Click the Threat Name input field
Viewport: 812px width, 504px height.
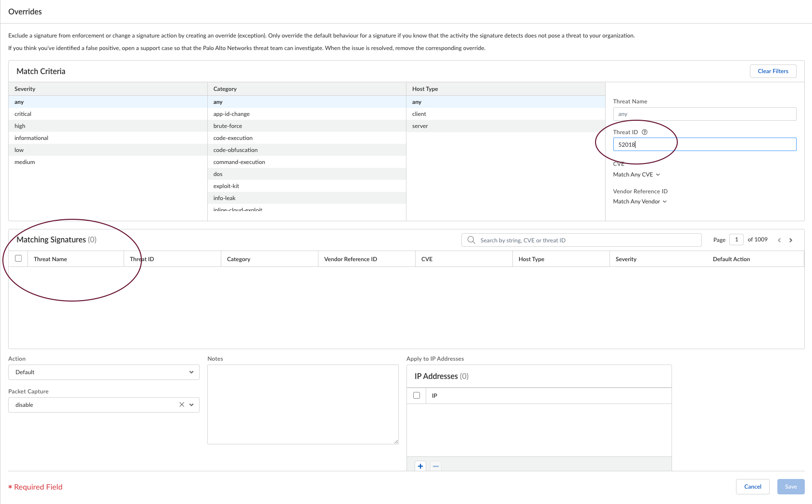[x=704, y=114]
